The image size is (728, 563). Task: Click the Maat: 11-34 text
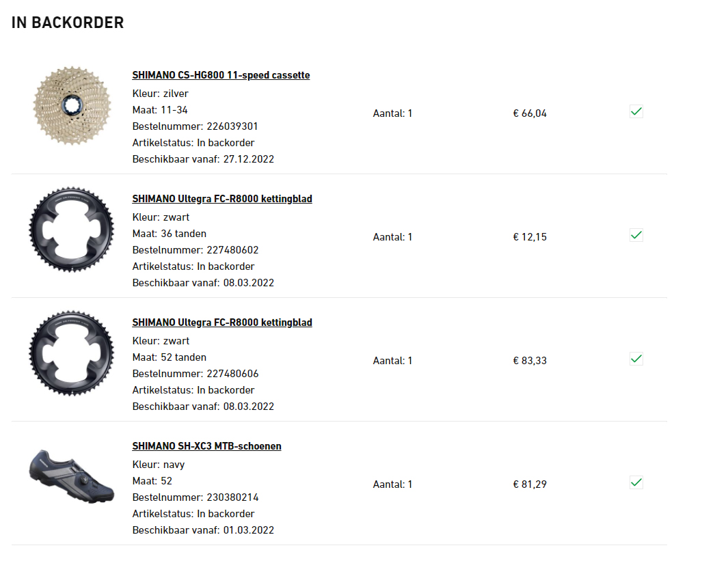[160, 110]
